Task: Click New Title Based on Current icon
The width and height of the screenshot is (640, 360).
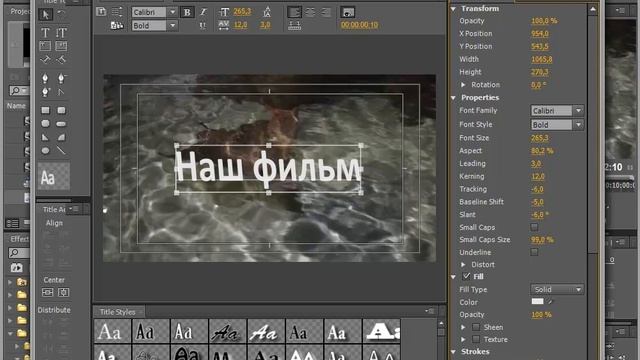Action: point(101,12)
